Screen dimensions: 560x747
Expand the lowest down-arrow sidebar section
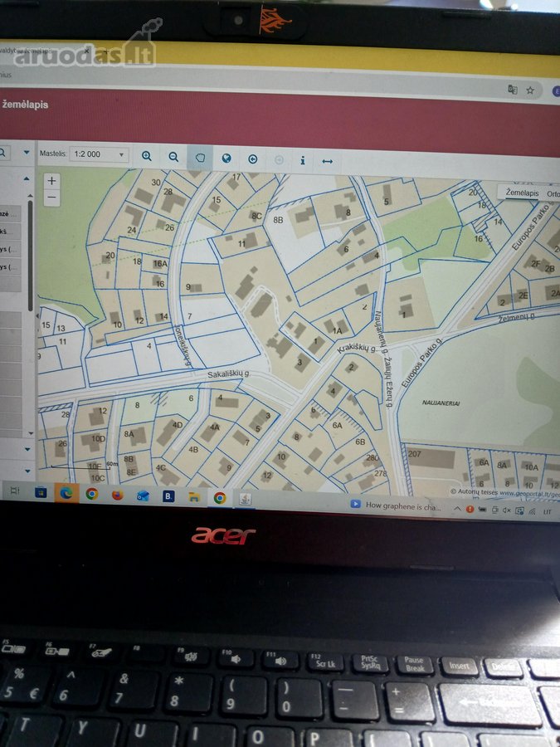click(x=27, y=471)
